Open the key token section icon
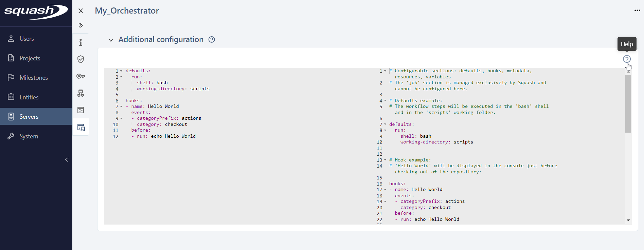Image resolution: width=644 pixels, height=250 pixels. (80, 76)
